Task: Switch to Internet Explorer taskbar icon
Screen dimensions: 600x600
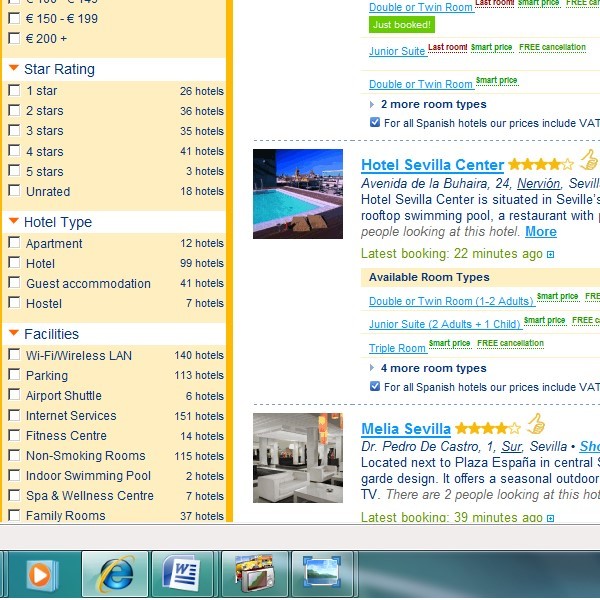Action: click(x=115, y=574)
